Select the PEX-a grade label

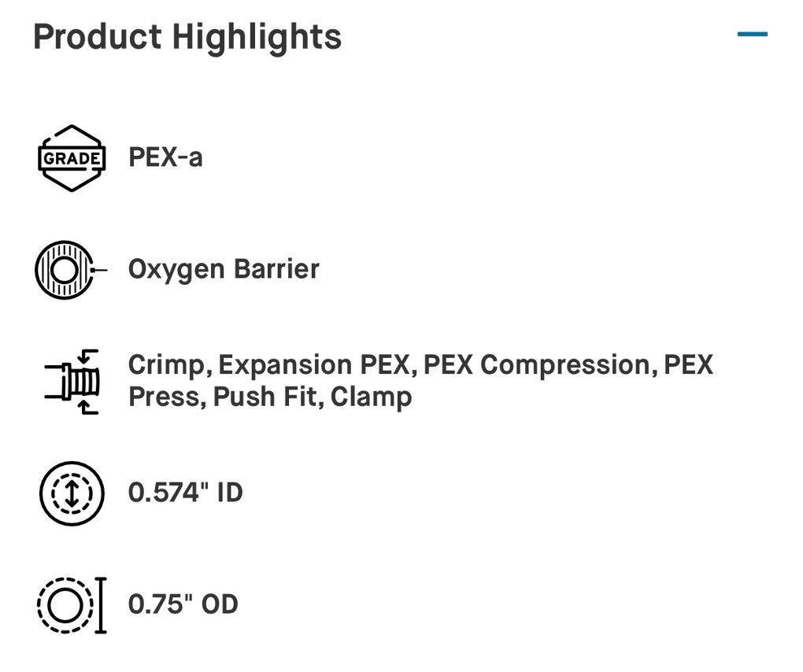[165, 157]
